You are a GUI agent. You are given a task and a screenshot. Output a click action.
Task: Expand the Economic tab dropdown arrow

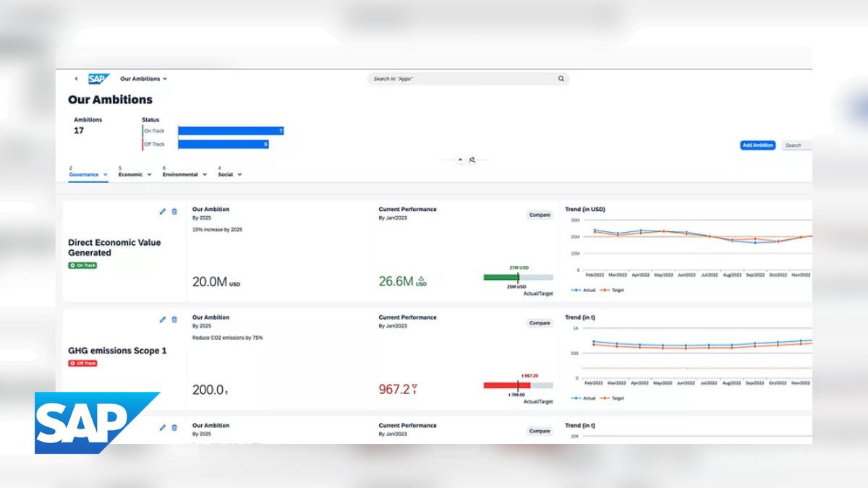pos(149,174)
